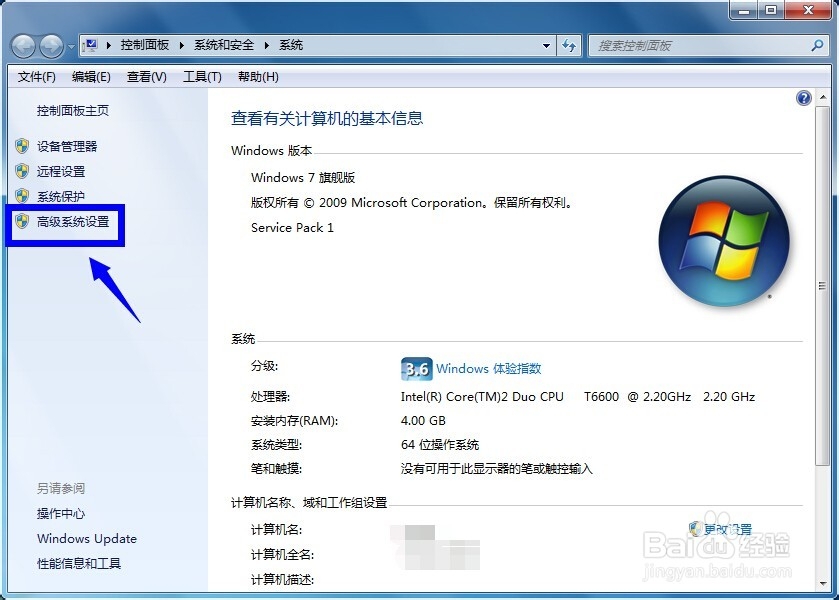The height and width of the screenshot is (600, 839).
Task: Open recent pages dropdown next to forward arrow
Action: 71,47
